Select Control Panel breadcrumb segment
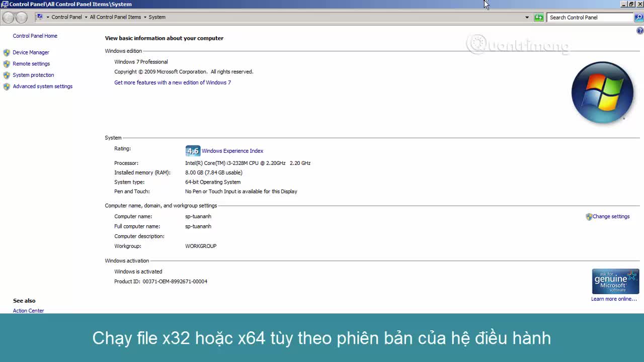Image resolution: width=644 pixels, height=362 pixels. pyautogui.click(x=66, y=17)
